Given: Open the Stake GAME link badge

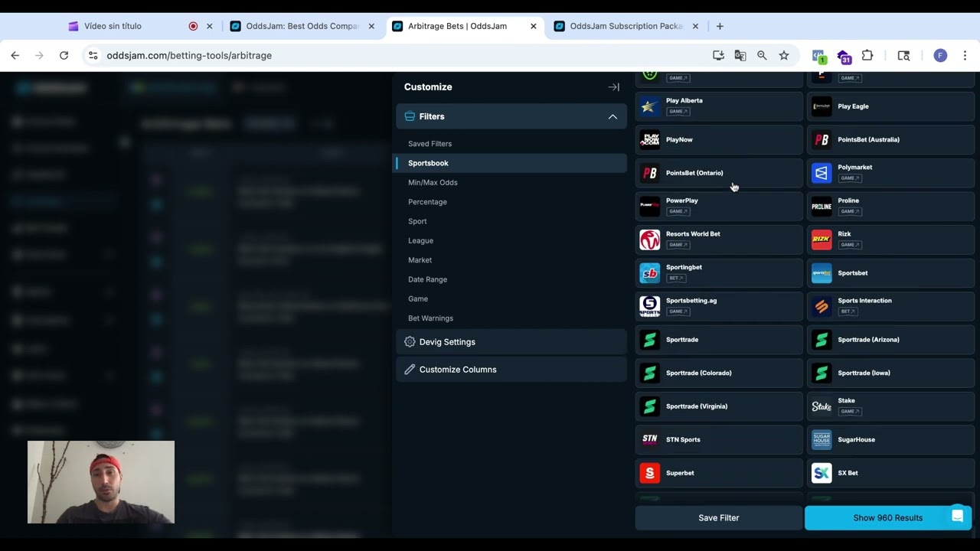Looking at the screenshot, I should tap(850, 411).
